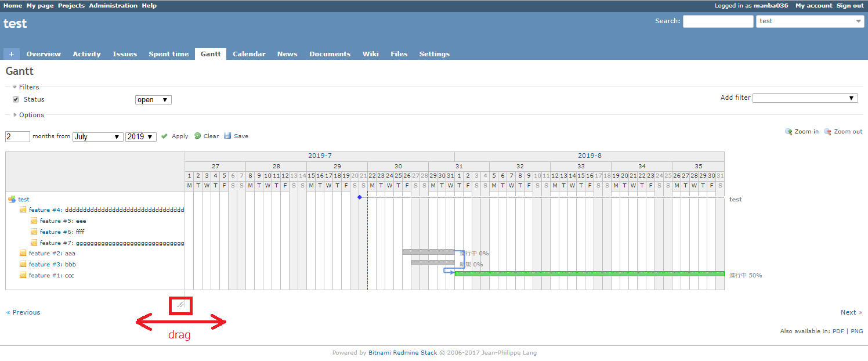Click the folder icon beside feature #1: ccc

pyautogui.click(x=24, y=275)
